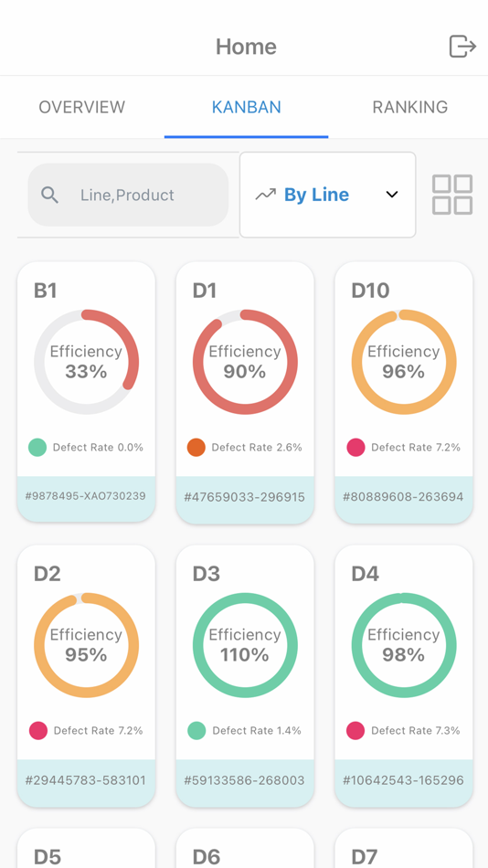
Task: Select the KANBAN tab
Action: click(247, 107)
